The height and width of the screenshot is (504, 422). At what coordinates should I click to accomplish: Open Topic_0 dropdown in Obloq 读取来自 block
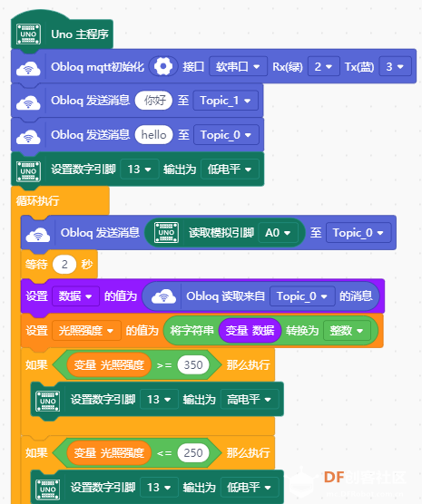click(302, 296)
